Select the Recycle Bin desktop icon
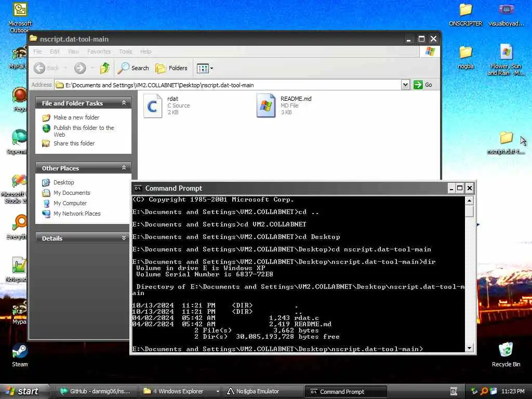This screenshot has width=532, height=399. coord(506,354)
